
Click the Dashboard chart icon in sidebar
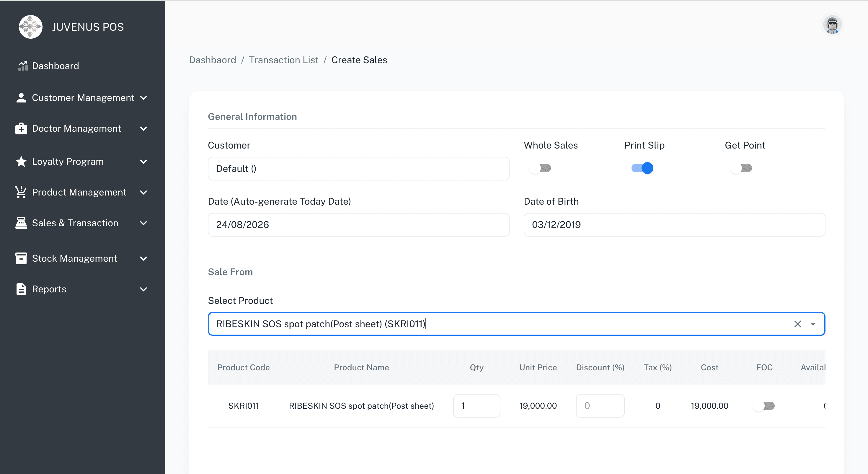22,66
